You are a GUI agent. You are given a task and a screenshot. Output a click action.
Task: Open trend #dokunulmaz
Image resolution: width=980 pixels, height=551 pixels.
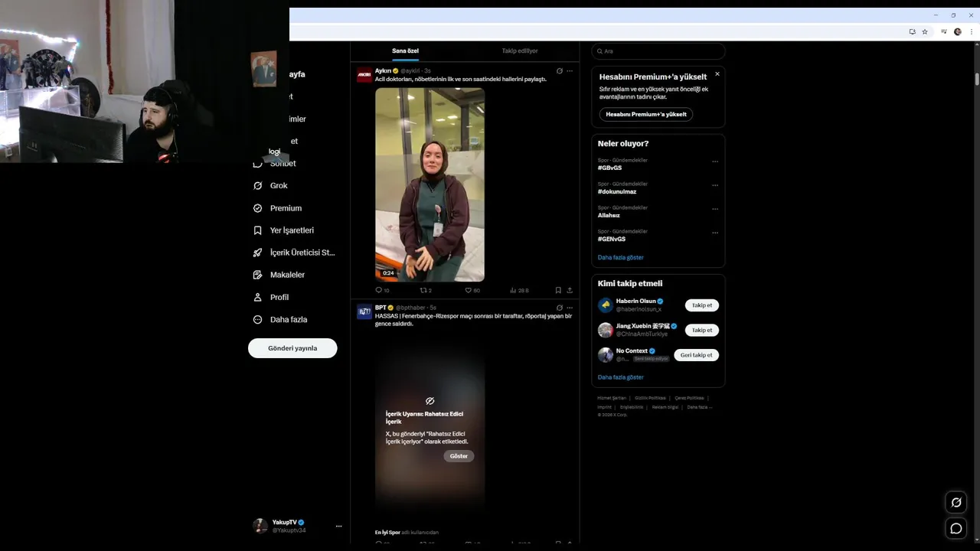click(x=617, y=191)
